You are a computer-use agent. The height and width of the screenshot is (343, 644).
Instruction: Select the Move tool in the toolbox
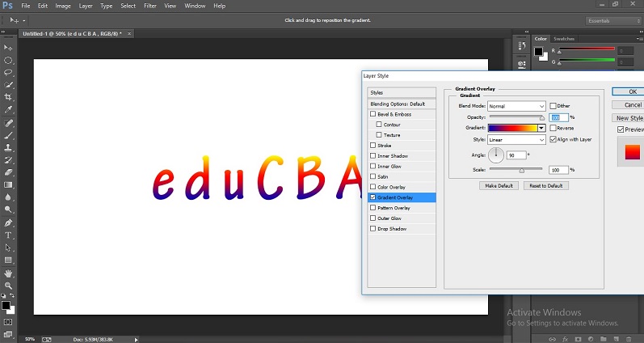[x=8, y=47]
